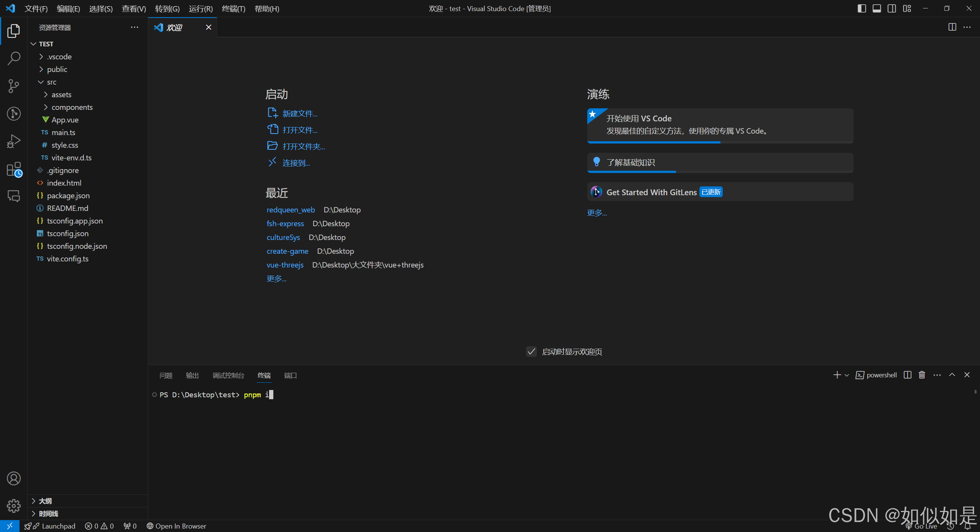Click the 打开文件夹... link
Image resolution: width=980 pixels, height=532 pixels.
pyautogui.click(x=303, y=147)
